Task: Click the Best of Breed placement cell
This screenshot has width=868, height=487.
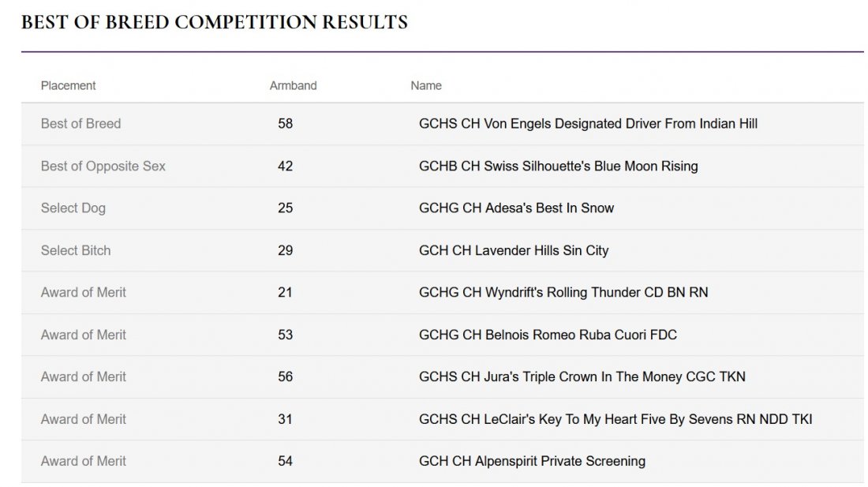Action: [80, 123]
